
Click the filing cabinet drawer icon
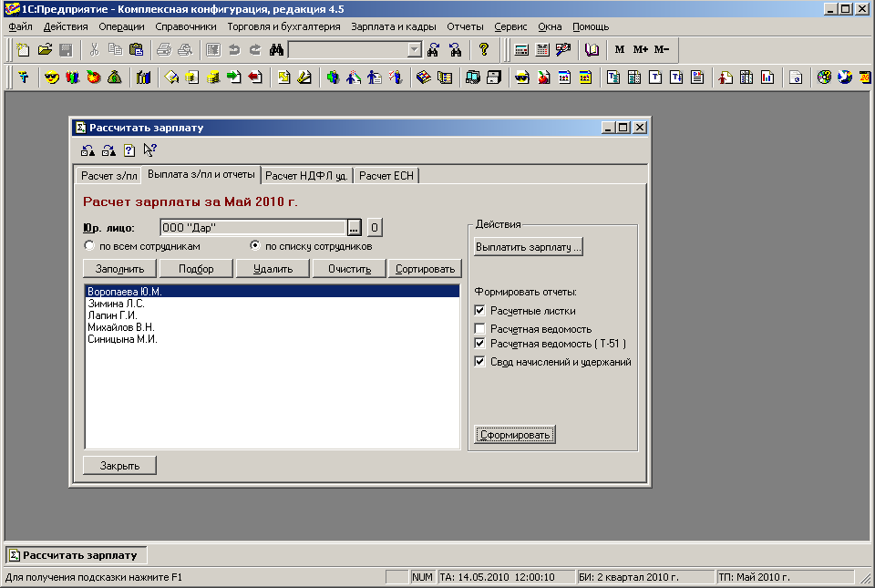(494, 77)
